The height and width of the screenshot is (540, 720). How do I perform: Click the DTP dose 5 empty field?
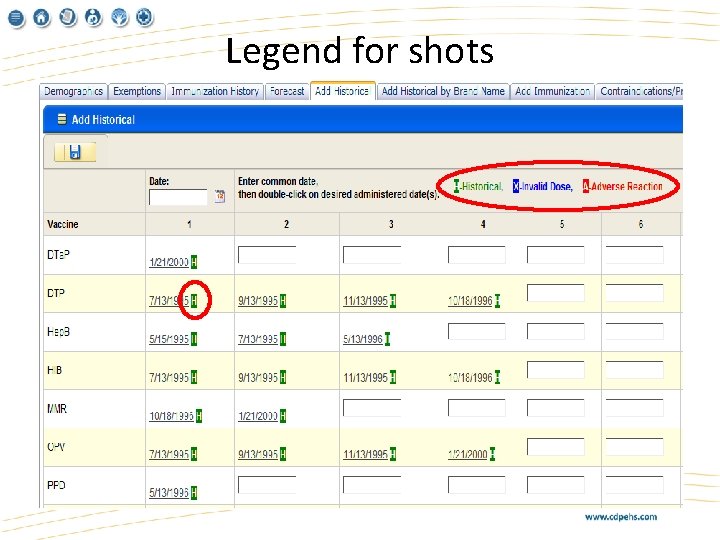(556, 293)
